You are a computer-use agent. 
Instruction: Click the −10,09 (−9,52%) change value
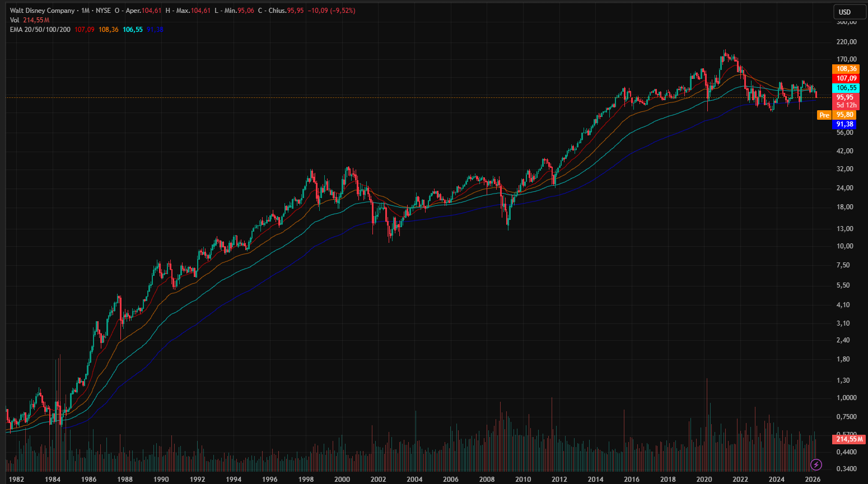(x=332, y=11)
